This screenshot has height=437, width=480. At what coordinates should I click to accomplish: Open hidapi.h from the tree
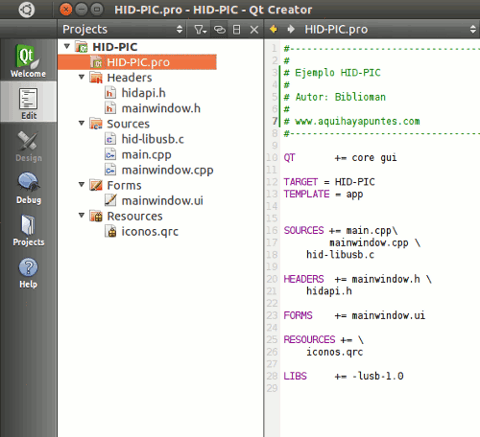point(143,93)
